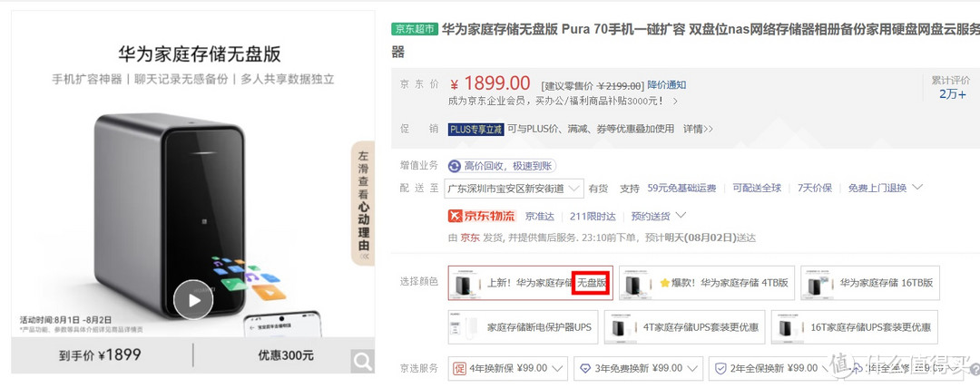
Task: Click 京准达 delivery option
Action: click(x=539, y=216)
